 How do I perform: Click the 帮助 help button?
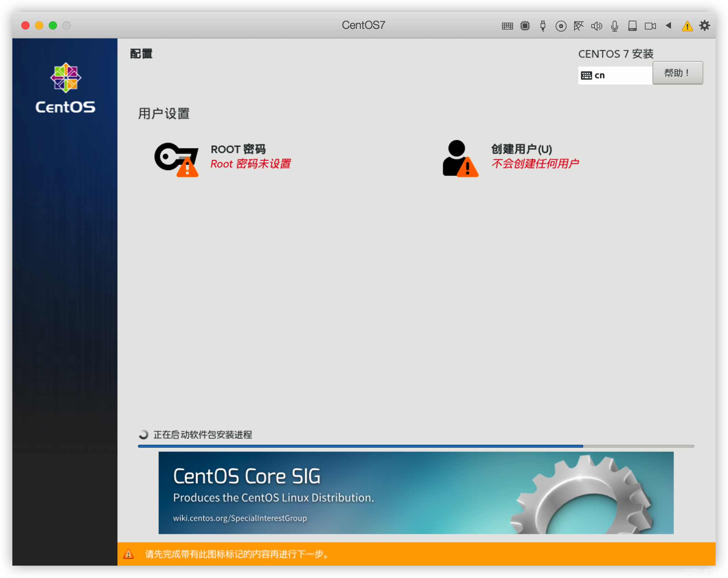pyautogui.click(x=677, y=73)
